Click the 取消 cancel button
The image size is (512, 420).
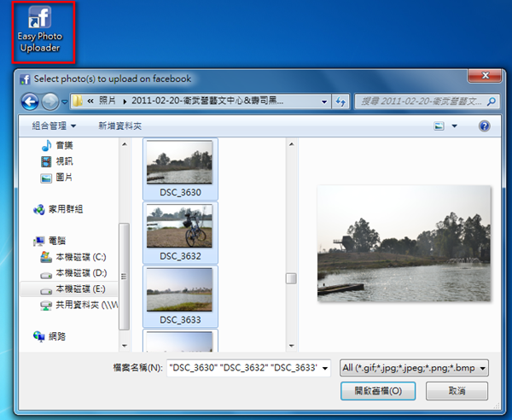pyautogui.click(x=457, y=391)
